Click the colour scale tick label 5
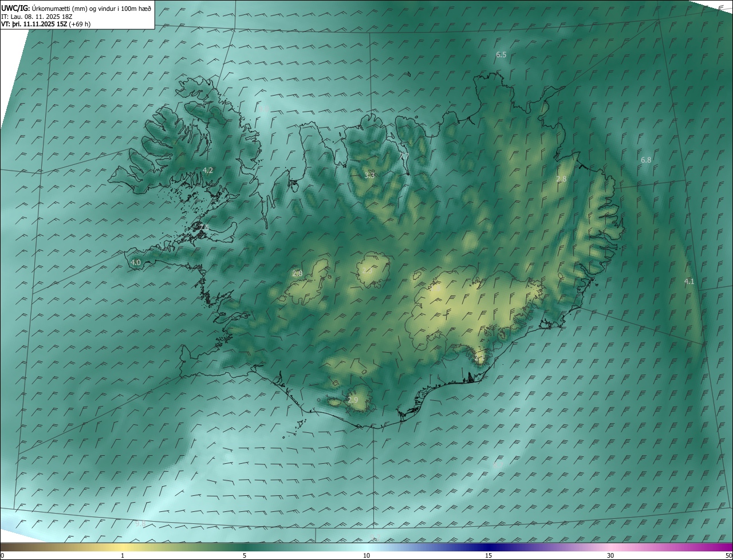This screenshot has width=733, height=560. point(245,555)
